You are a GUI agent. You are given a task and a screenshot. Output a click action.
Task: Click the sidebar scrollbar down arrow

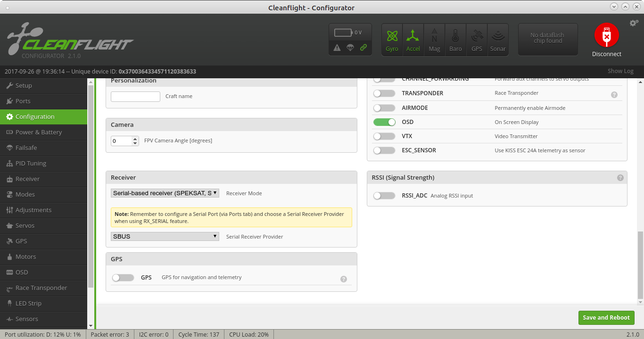[x=91, y=325]
